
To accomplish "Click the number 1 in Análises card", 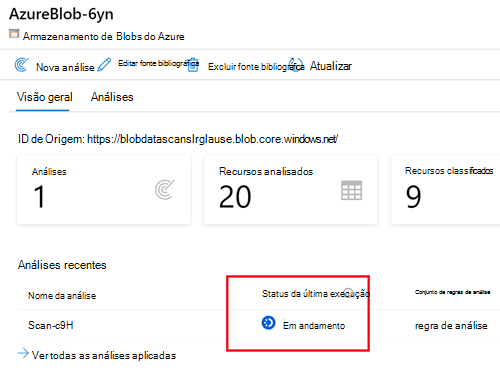I will point(39,197).
